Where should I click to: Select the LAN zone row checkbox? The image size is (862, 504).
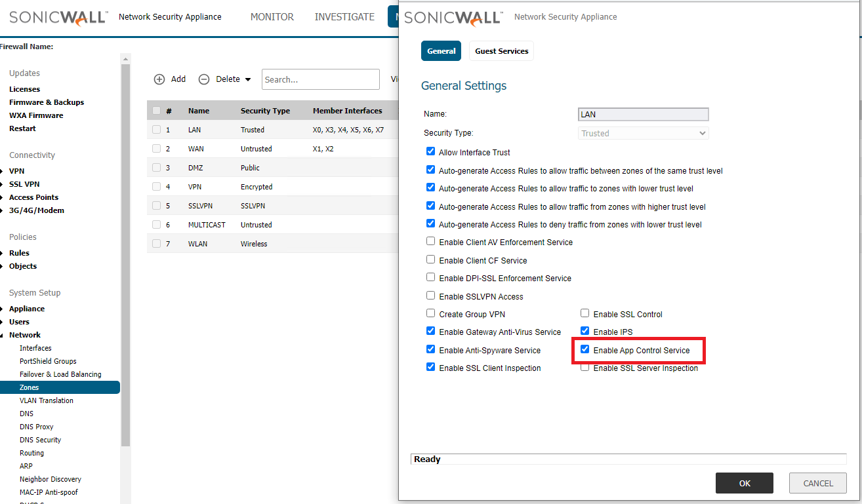(156, 130)
